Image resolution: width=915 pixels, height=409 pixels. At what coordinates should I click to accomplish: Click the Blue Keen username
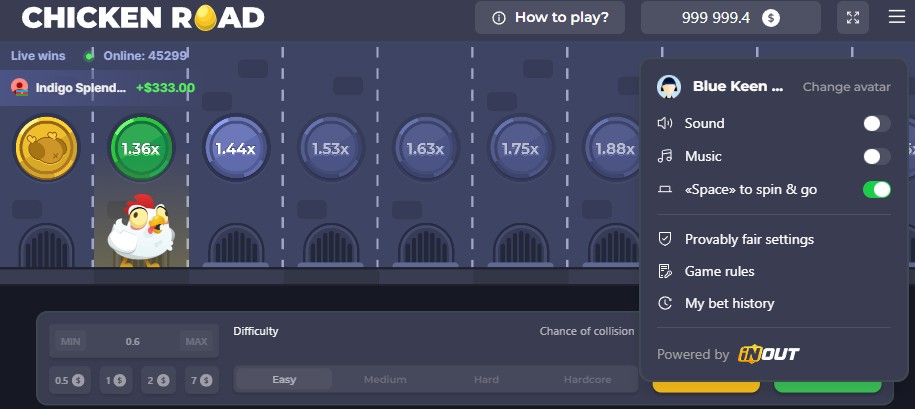coord(738,86)
